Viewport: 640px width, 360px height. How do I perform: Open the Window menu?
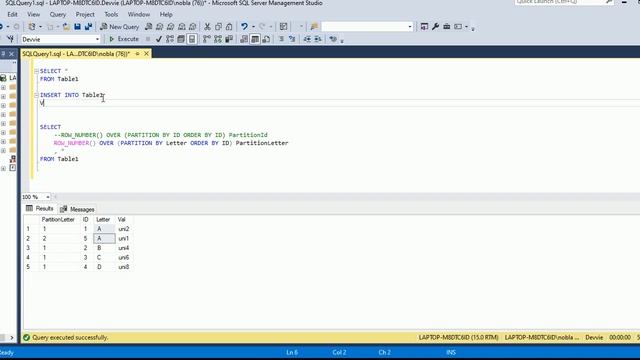(x=139, y=14)
